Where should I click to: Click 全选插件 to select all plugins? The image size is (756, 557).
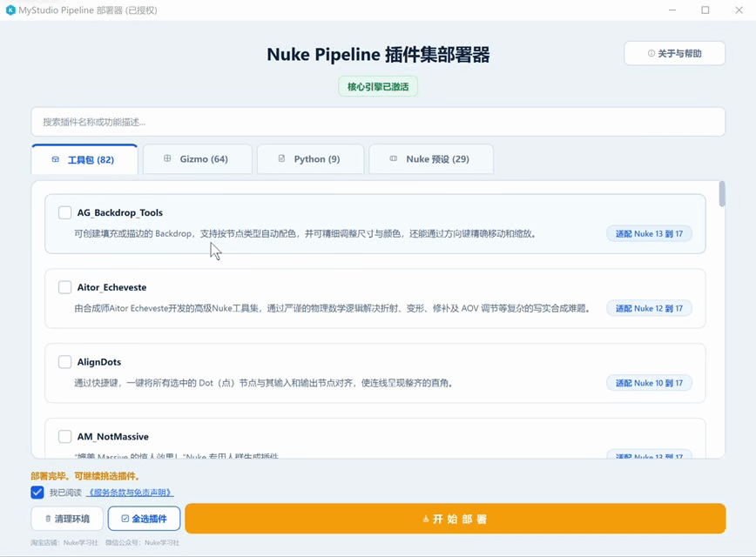pos(145,519)
